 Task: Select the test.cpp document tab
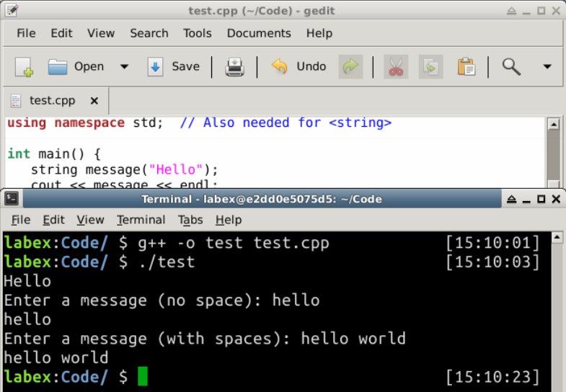(52, 101)
